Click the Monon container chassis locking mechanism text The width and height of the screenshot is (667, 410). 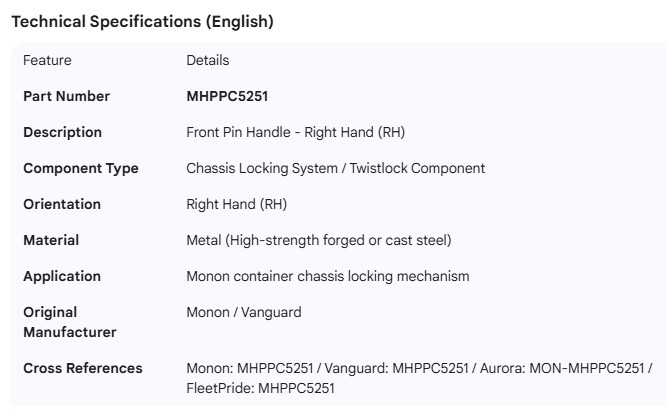[327, 276]
